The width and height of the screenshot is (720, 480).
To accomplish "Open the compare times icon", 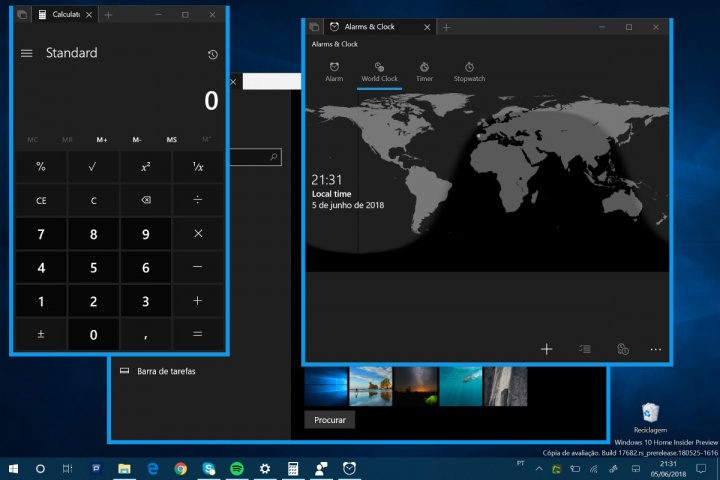I will click(x=622, y=349).
